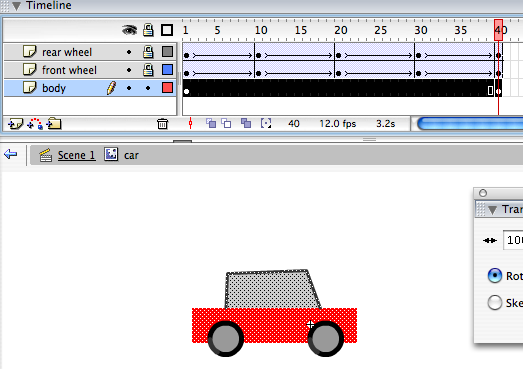The image size is (523, 369).
Task: Add a motion guide layer
Action: (35, 124)
